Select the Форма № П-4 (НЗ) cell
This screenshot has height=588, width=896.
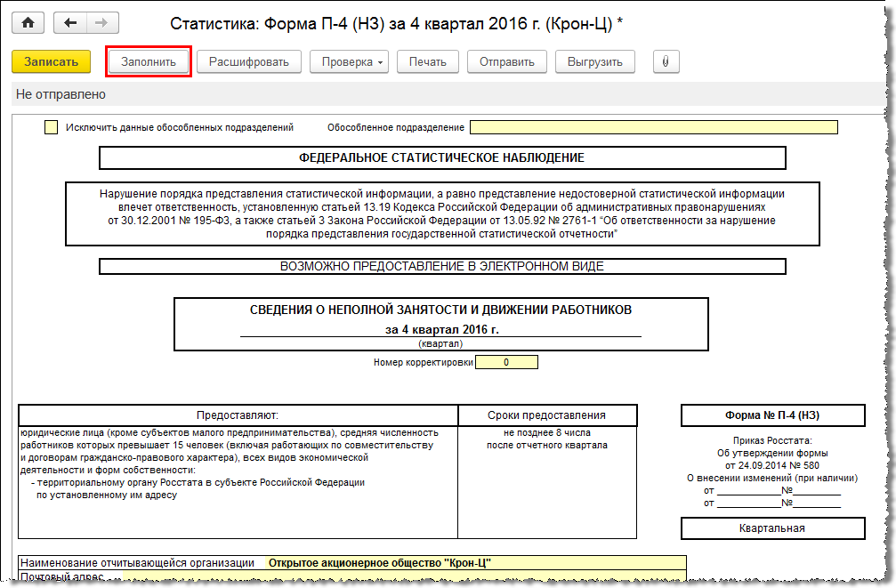pyautogui.click(x=772, y=415)
